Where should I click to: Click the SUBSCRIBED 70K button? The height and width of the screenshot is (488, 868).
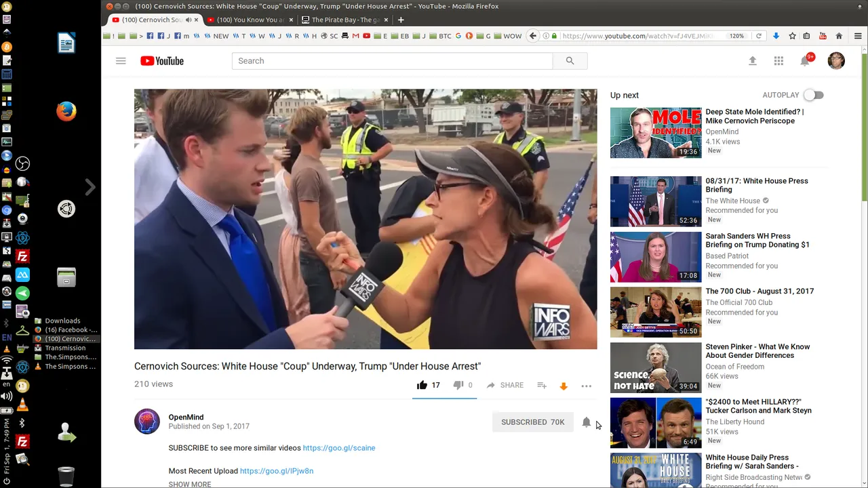[533, 422]
